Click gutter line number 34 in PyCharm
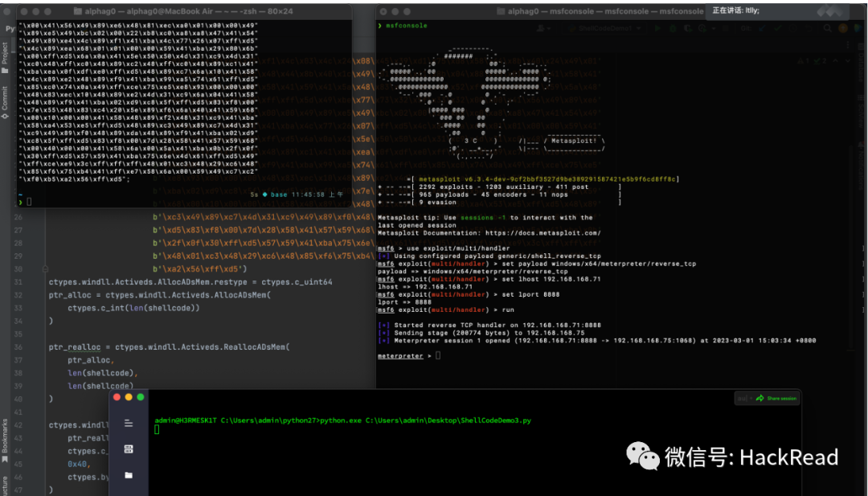 (18, 321)
